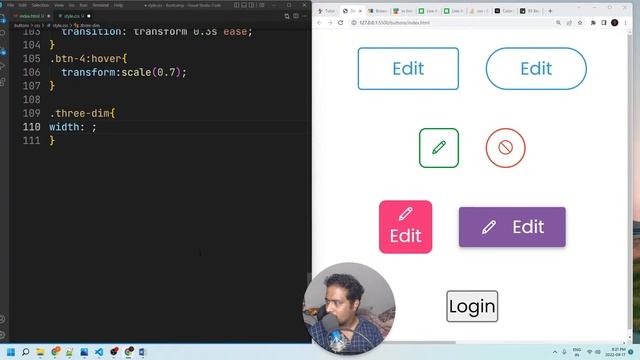Open VS Code from the taskbar
The width and height of the screenshot is (640, 360).
pyautogui.click(x=99, y=352)
